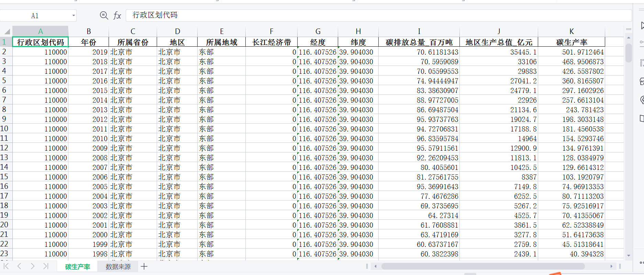Select the cell with value 14964
The image size is (644, 275).
tap(499, 138)
